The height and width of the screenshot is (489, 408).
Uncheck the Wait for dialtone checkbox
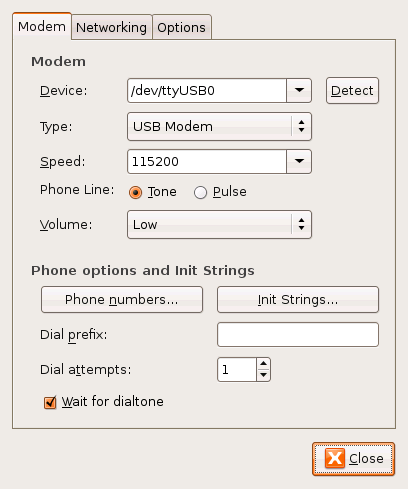pyautogui.click(x=50, y=402)
